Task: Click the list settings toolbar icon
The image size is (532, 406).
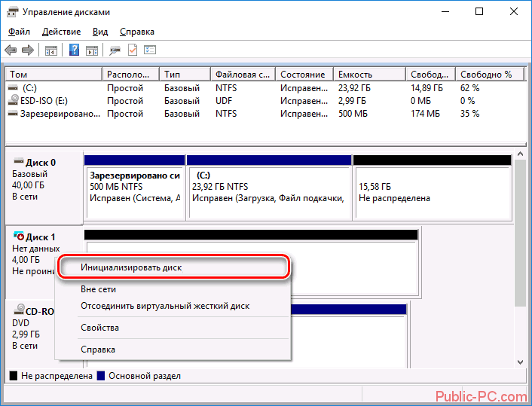Action: point(150,50)
